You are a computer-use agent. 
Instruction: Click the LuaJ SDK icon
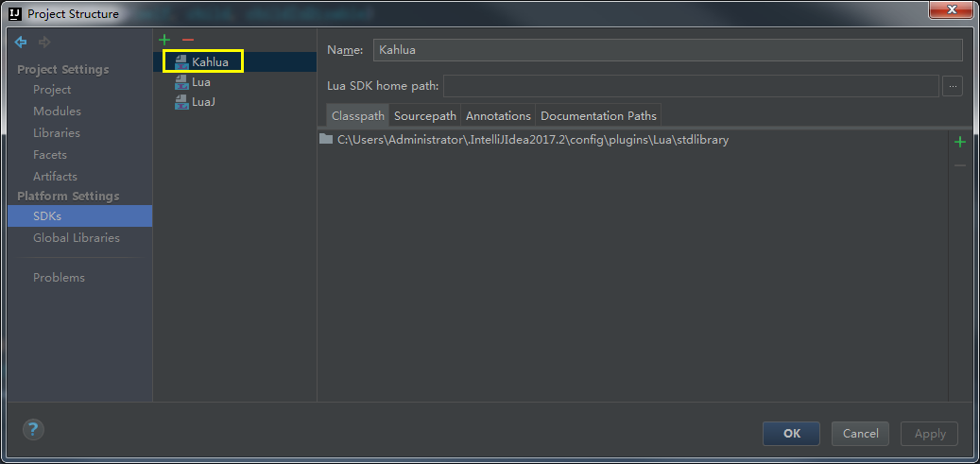coord(181,102)
